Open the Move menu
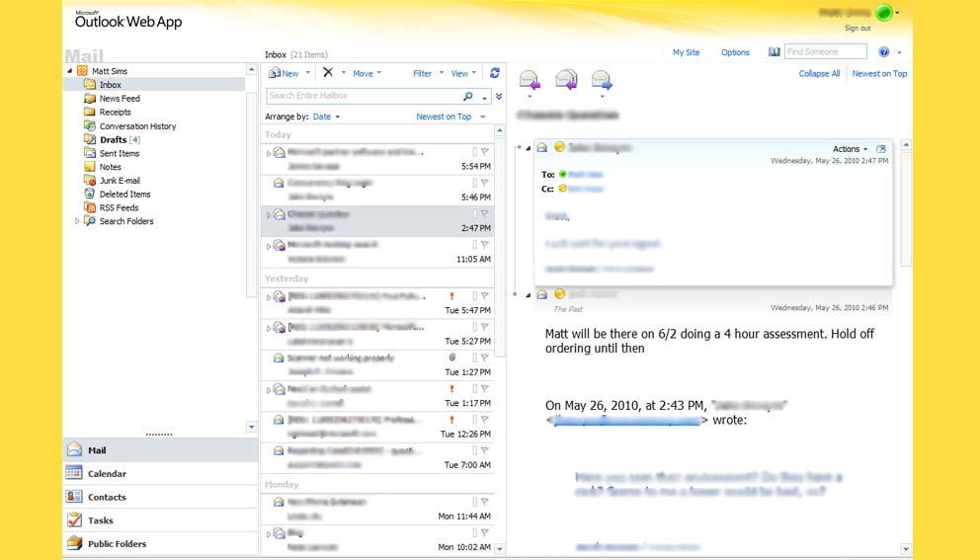The image size is (980, 560). (367, 74)
